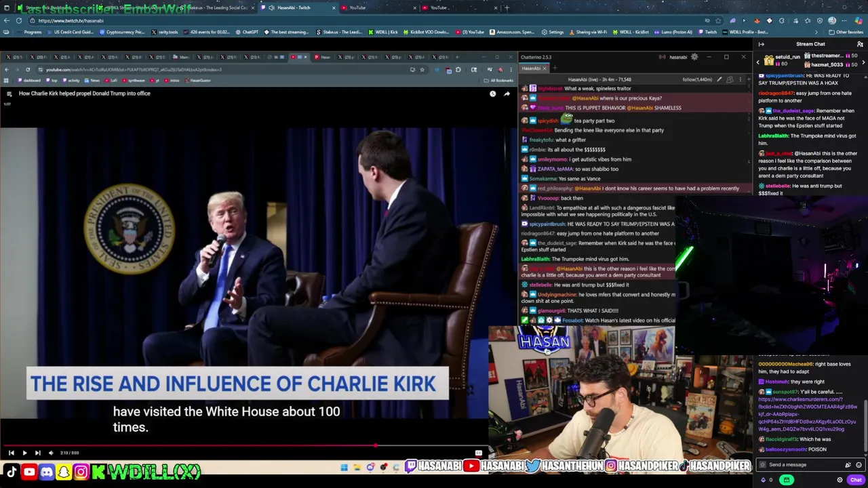868x488 pixels.
Task: Open new browser tab plus button
Action: (x=507, y=7)
